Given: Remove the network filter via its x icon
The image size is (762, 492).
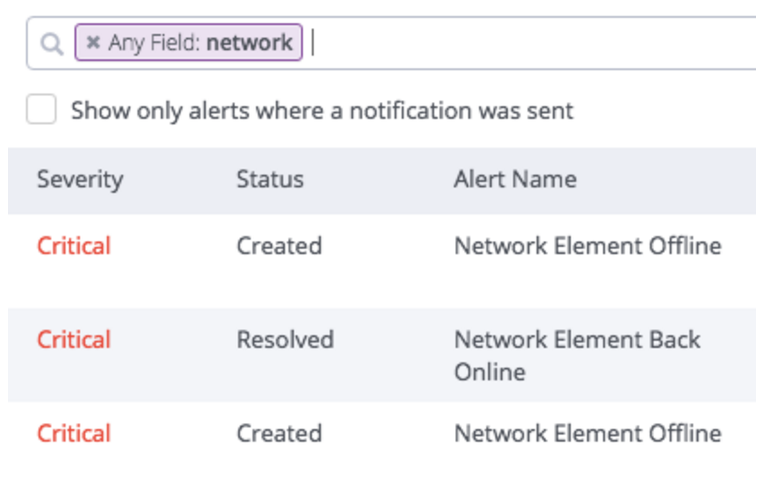Looking at the screenshot, I should (93, 42).
